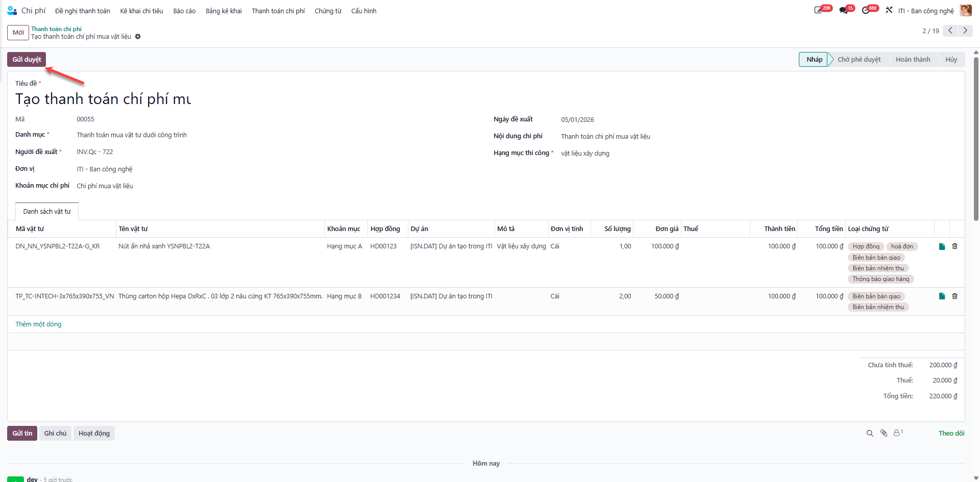Open the Chi phí app home icon
The height and width of the screenshot is (482, 980).
point(12,10)
